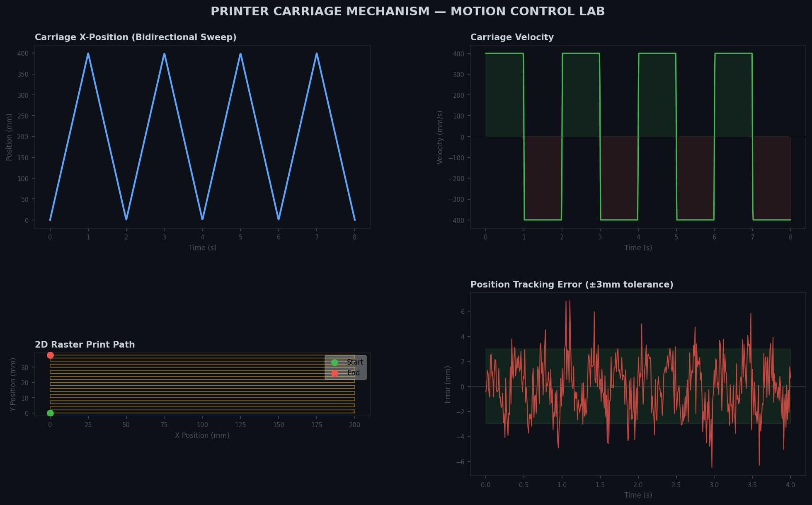Click the Velocity (mm/s) axis label

tap(440, 137)
